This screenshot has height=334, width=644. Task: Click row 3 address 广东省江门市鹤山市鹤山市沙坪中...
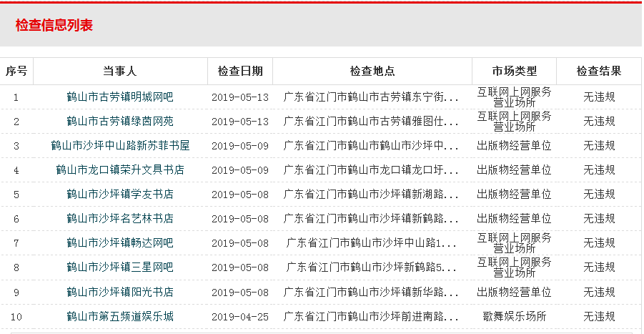coord(371,145)
